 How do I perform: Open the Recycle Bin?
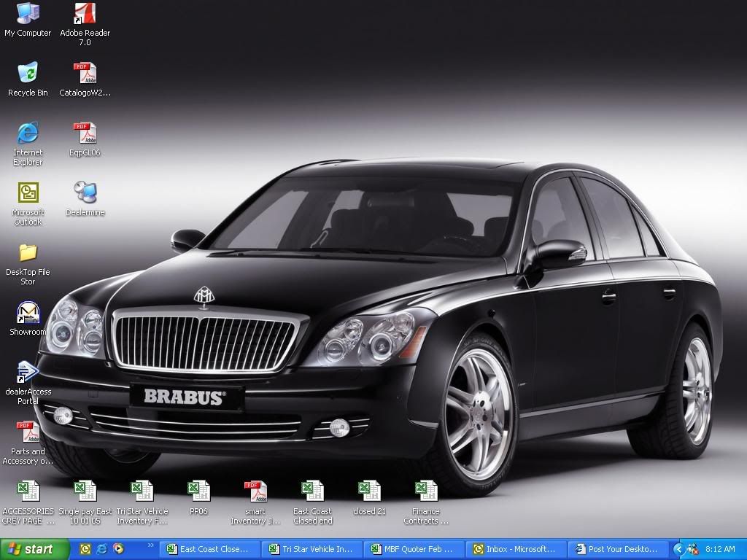point(28,74)
